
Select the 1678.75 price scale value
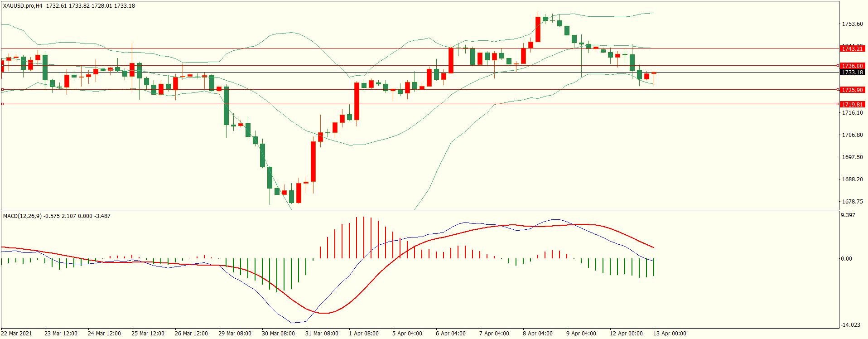coord(852,202)
